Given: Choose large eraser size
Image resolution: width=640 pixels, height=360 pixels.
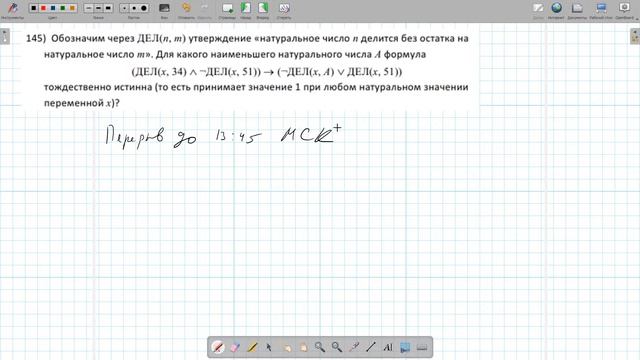Looking at the screenshot, I should 144,8.
